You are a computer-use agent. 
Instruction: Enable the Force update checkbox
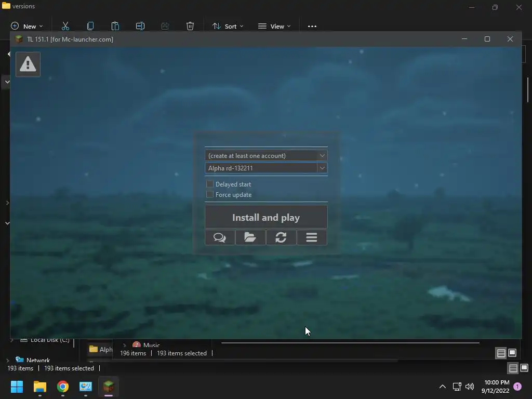(210, 194)
